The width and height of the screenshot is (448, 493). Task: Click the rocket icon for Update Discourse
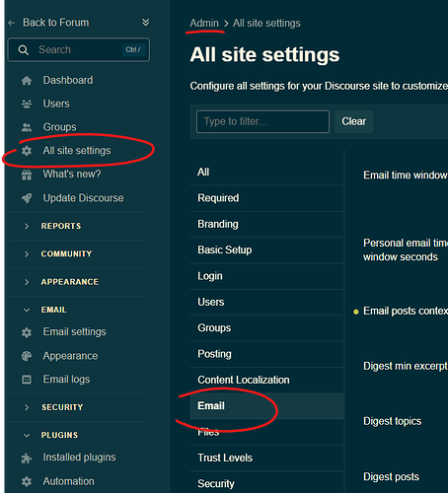pos(27,198)
